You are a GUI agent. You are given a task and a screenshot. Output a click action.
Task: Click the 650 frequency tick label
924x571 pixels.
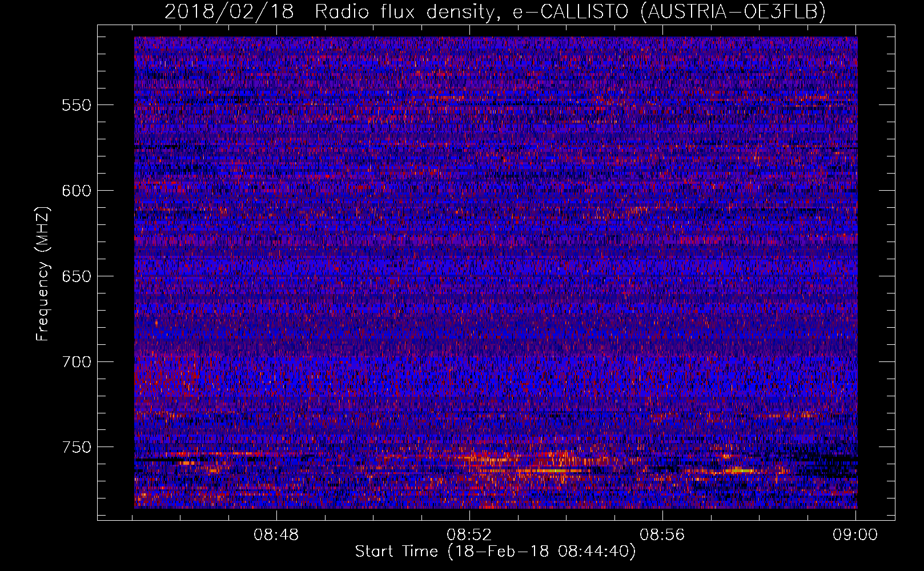[x=77, y=276]
